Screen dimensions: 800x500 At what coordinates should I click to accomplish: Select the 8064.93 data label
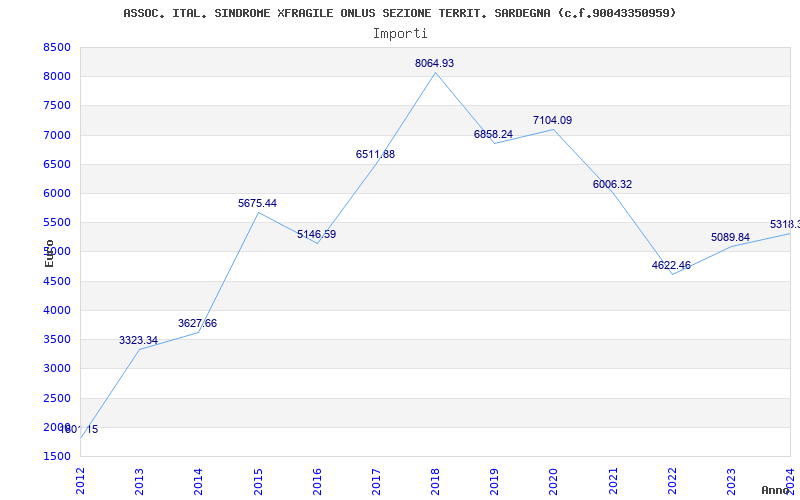point(434,63)
